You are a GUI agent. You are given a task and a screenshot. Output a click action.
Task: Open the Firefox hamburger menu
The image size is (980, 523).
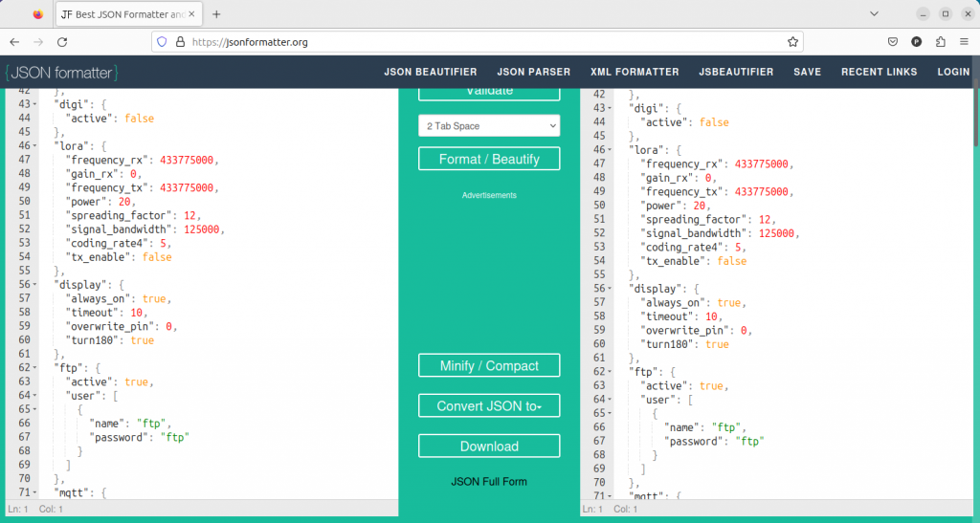pos(964,42)
